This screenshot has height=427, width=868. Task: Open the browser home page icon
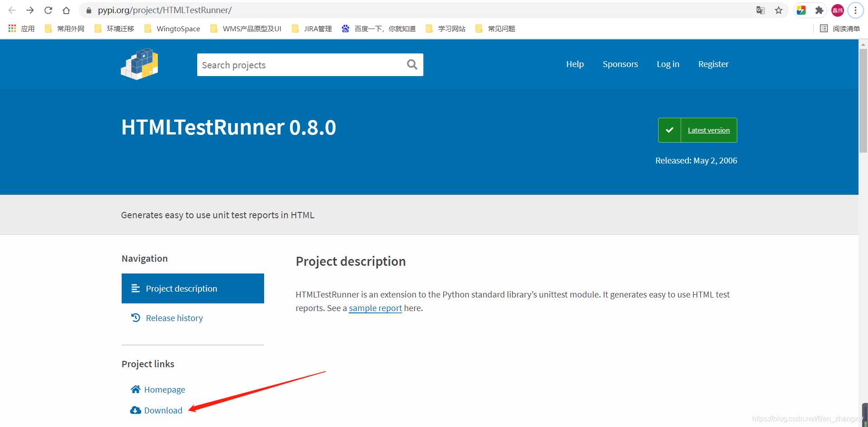66,10
